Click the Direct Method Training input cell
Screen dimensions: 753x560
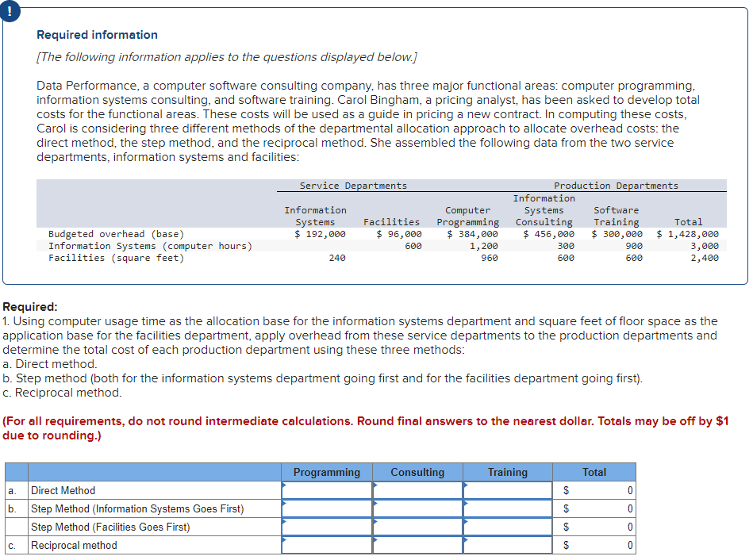508,490
